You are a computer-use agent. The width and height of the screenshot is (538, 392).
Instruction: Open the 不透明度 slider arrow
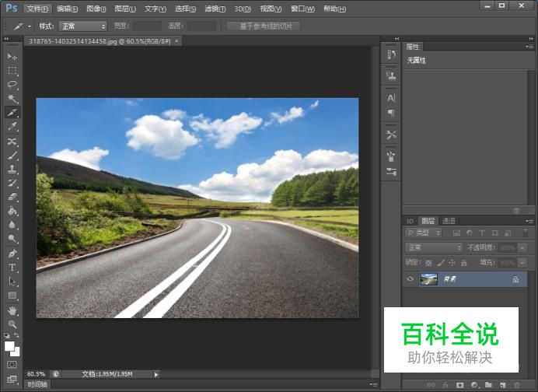click(522, 247)
